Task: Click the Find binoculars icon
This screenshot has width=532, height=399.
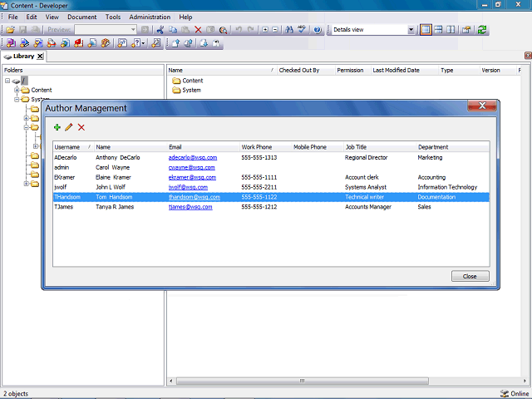Action: (289, 30)
